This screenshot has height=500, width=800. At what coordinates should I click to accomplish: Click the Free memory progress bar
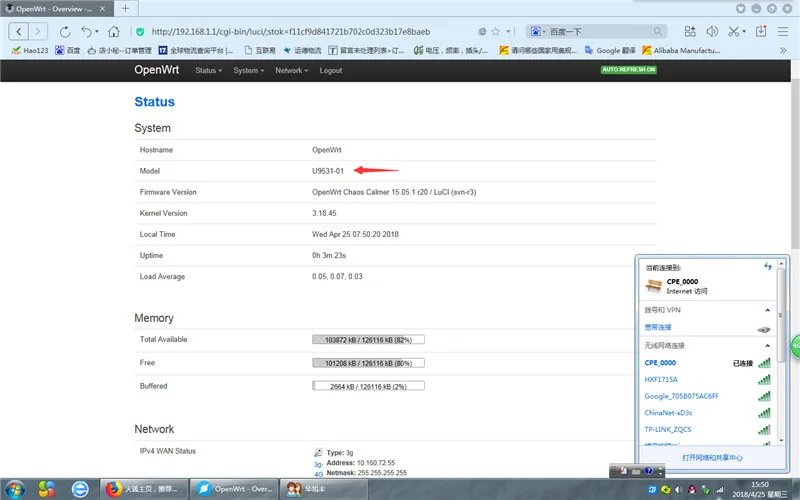pyautogui.click(x=368, y=363)
